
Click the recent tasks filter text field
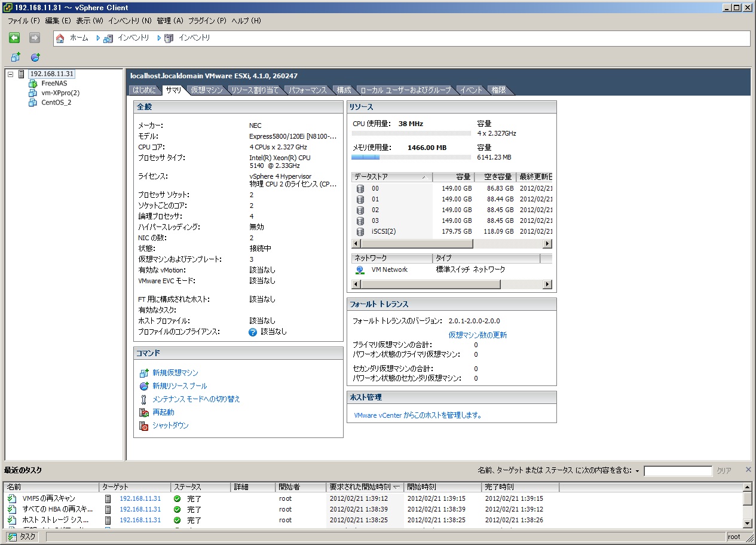[x=678, y=471]
